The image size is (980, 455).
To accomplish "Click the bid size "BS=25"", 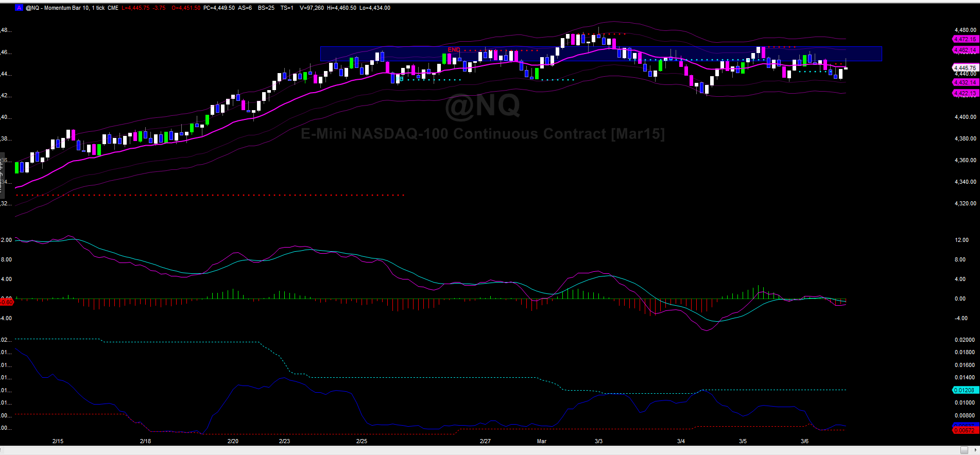I will (266, 8).
